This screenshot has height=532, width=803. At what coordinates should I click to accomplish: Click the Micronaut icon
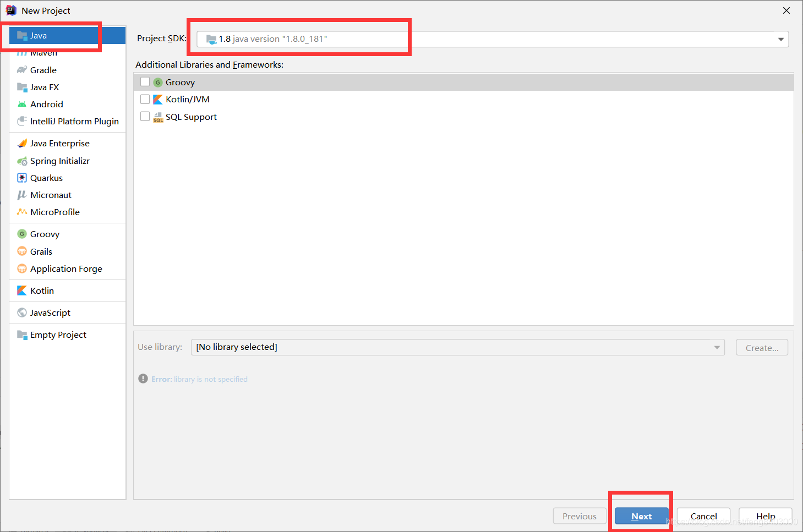[x=22, y=195]
